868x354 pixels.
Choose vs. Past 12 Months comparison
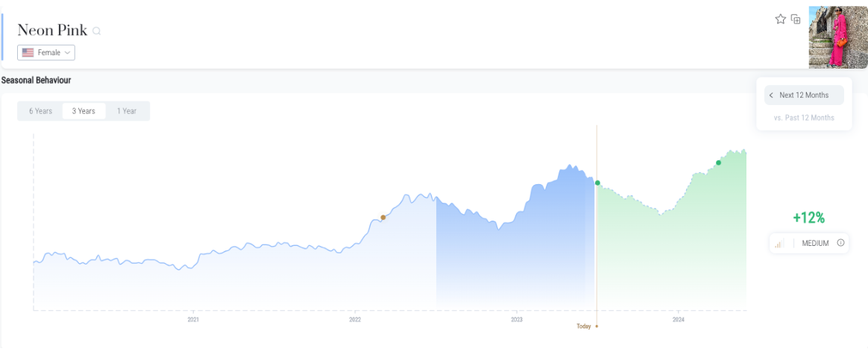(804, 118)
